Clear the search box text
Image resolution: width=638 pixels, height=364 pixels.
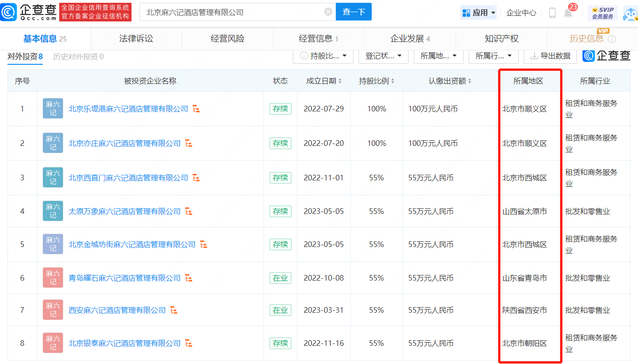pos(328,12)
